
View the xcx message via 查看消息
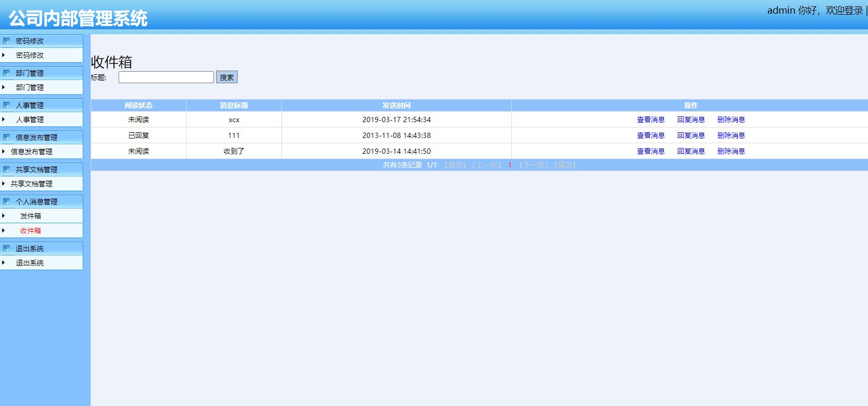(x=651, y=120)
